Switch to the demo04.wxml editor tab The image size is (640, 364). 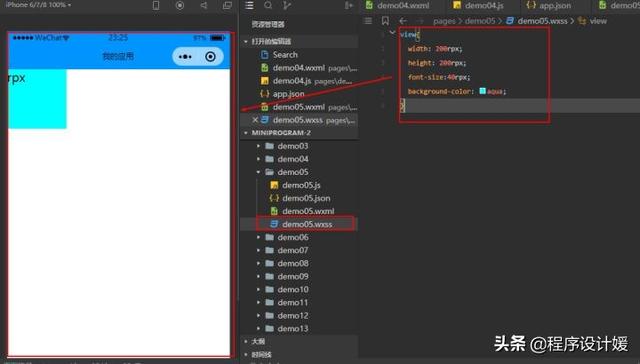tap(398, 5)
